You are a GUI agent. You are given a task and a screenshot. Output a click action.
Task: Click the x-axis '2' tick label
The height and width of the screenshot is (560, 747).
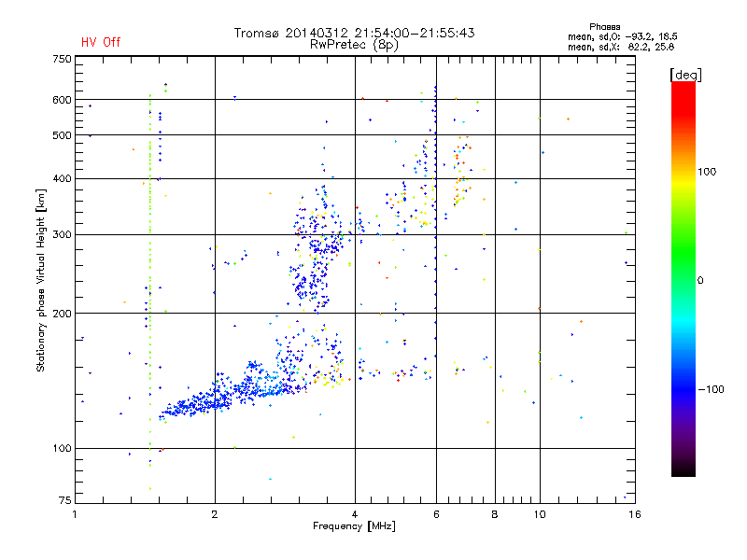pos(215,514)
